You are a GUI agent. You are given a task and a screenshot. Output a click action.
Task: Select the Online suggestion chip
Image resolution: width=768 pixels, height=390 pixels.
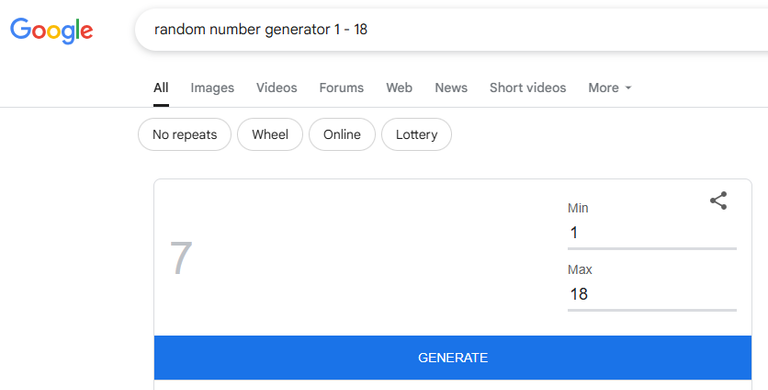pyautogui.click(x=342, y=134)
